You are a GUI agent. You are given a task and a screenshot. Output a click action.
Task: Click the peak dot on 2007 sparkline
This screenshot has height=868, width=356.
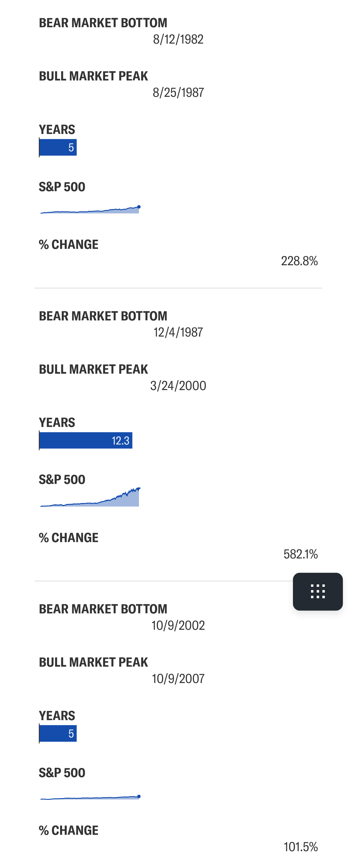tap(139, 796)
